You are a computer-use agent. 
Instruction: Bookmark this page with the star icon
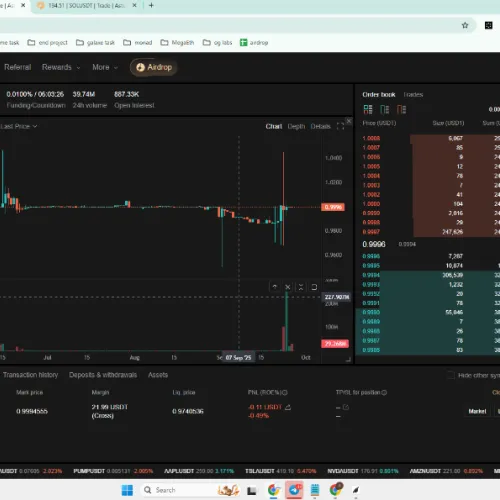[465, 25]
